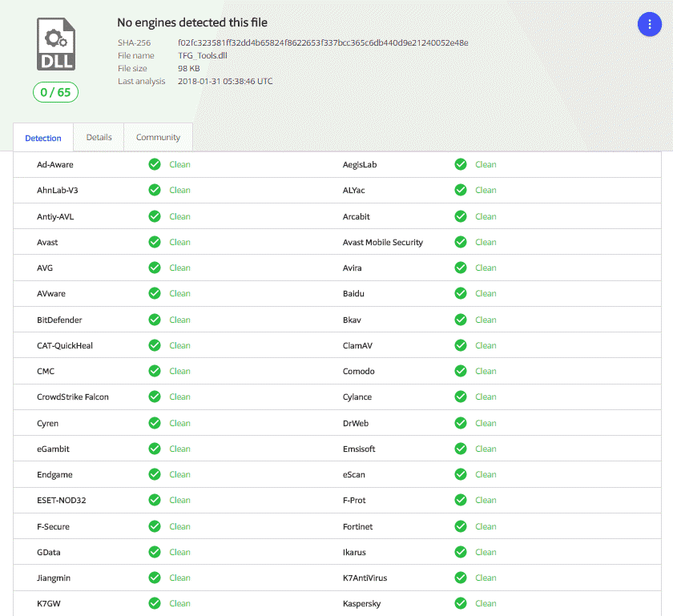Click the green check icon for Avast
673x616 pixels.
click(155, 243)
